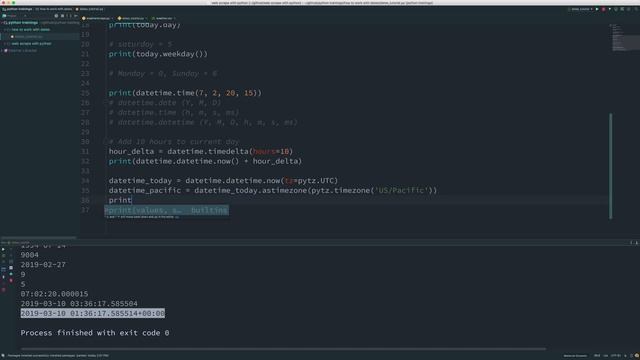This screenshot has width=640, height=360.
Task: Click the status bar packages installed message
Action: pos(58,356)
